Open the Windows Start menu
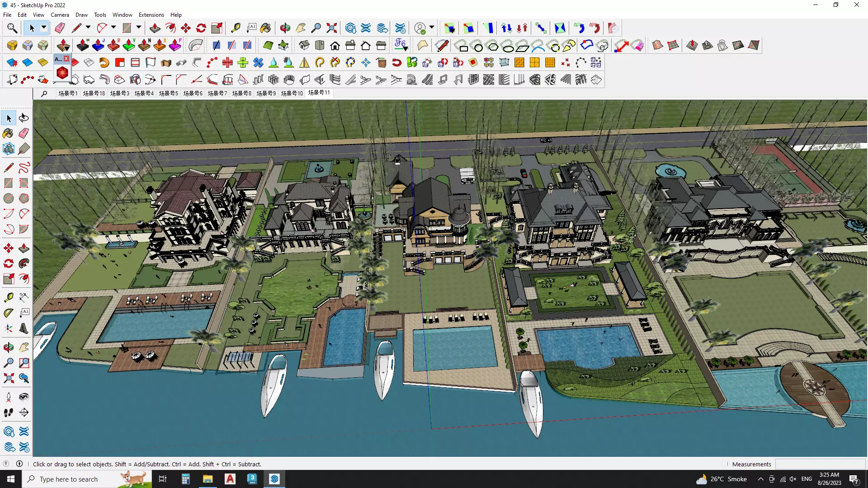Image resolution: width=868 pixels, height=488 pixels. point(11,479)
